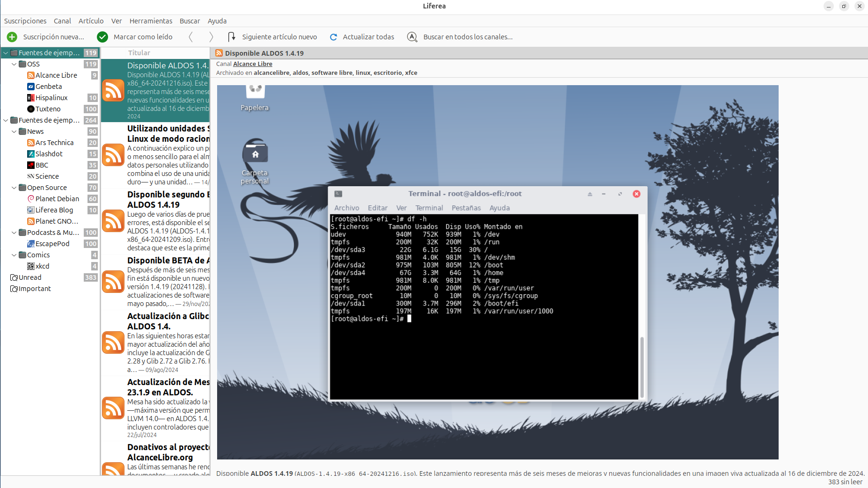Select the Alcance Libre feed icon
868x488 pixels.
31,75
